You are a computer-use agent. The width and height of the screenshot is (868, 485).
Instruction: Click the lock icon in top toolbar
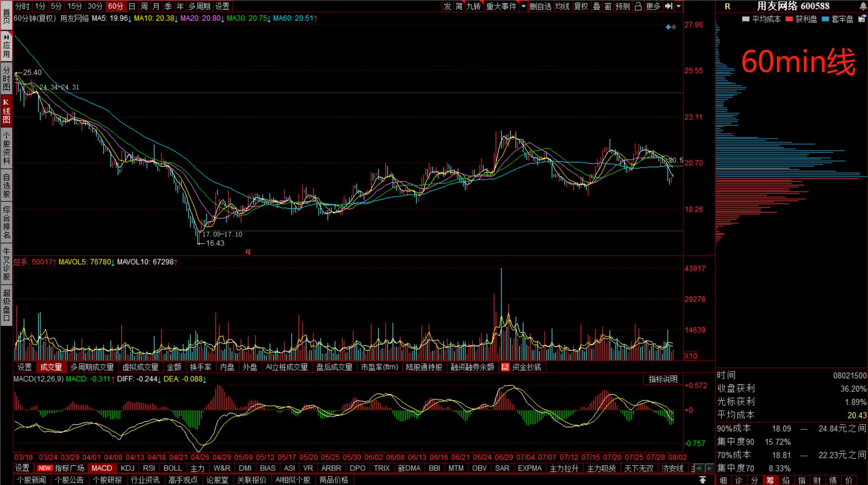point(638,6)
